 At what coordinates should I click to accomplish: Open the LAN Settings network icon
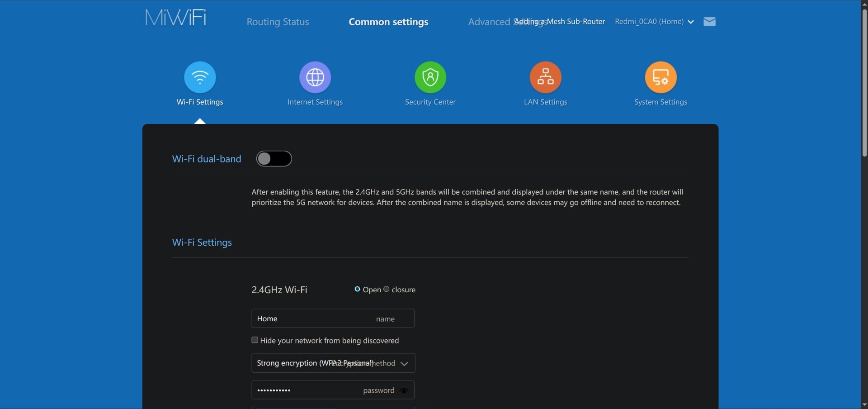pyautogui.click(x=546, y=77)
